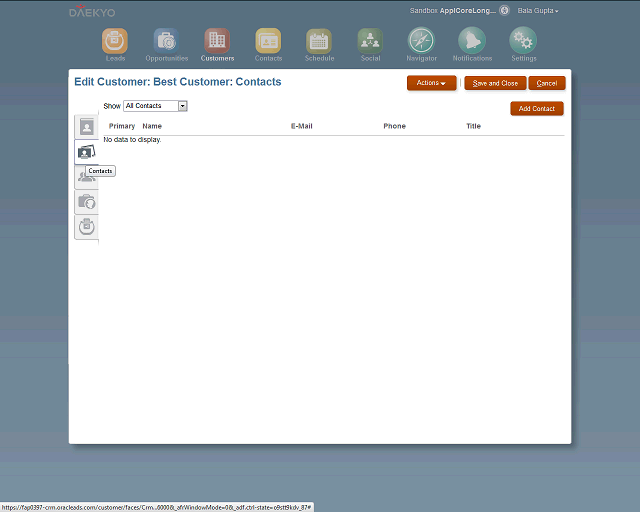640x512 pixels.
Task: Launch the Navigator compass icon
Action: pyautogui.click(x=421, y=40)
